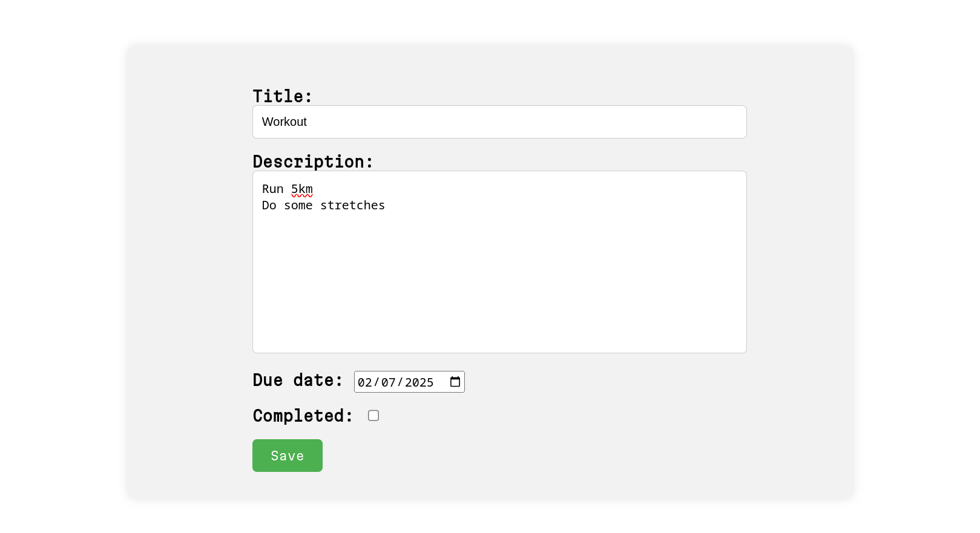Click the word Workout in the title field

point(284,122)
